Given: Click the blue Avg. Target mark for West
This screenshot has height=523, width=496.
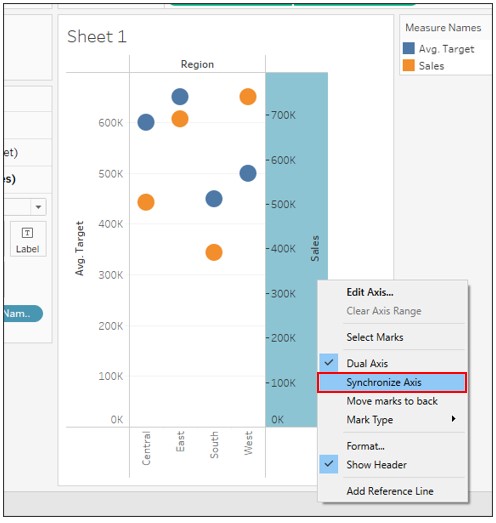Looking at the screenshot, I should coord(248,173).
